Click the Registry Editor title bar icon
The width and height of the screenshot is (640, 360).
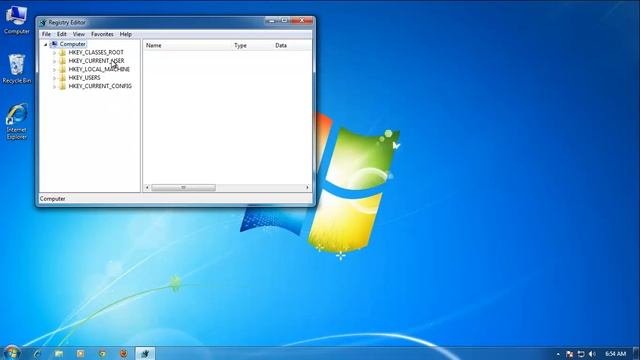[43, 22]
